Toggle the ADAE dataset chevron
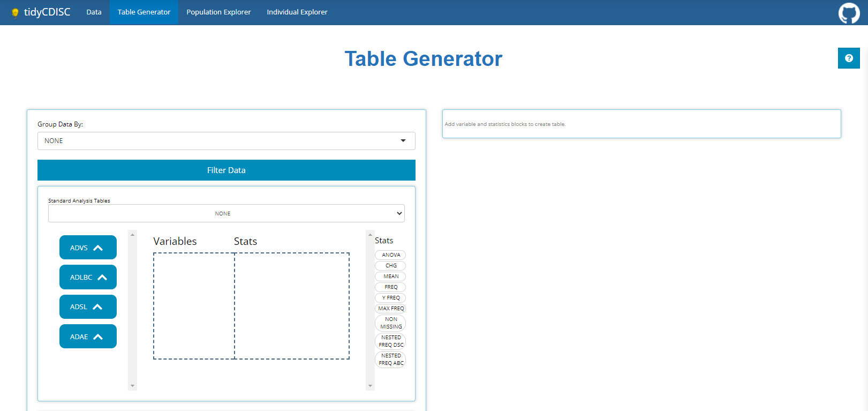868x411 pixels. click(98, 337)
